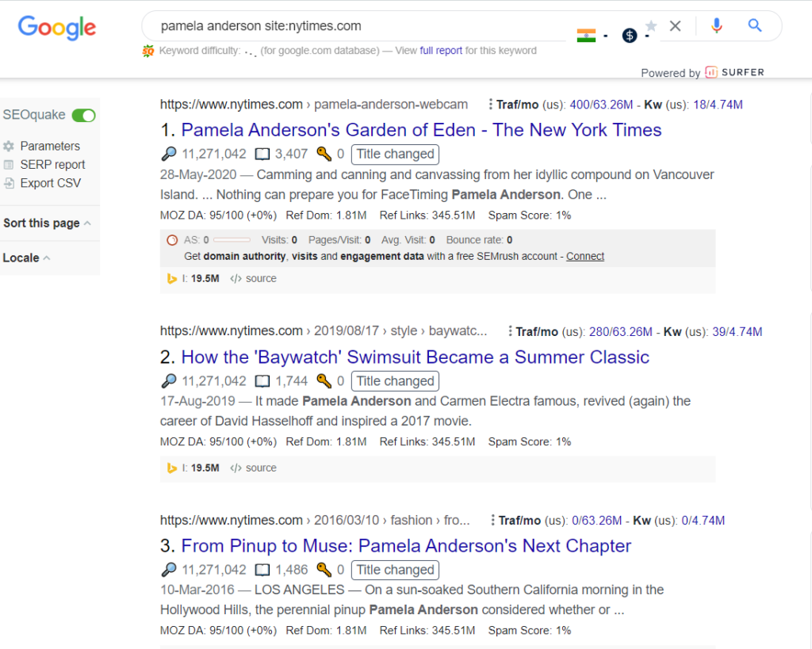The width and height of the screenshot is (812, 649).
Task: Expand the Locale section
Action: (x=26, y=258)
